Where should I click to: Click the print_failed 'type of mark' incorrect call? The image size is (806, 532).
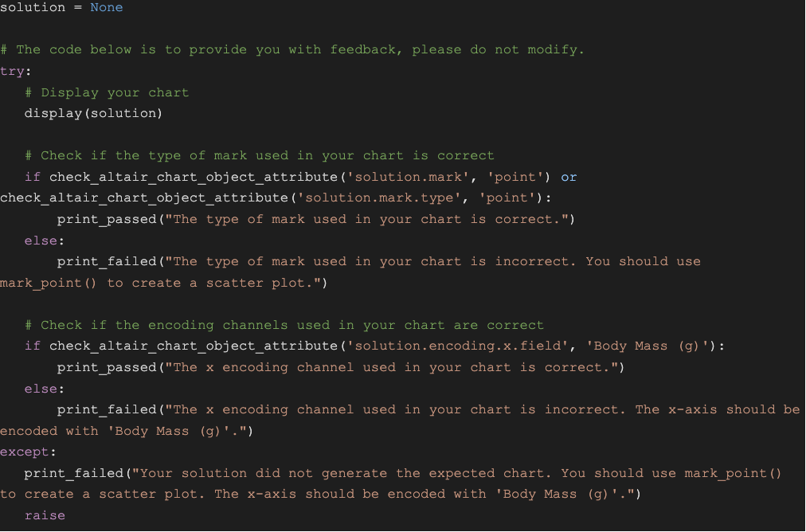click(378, 261)
